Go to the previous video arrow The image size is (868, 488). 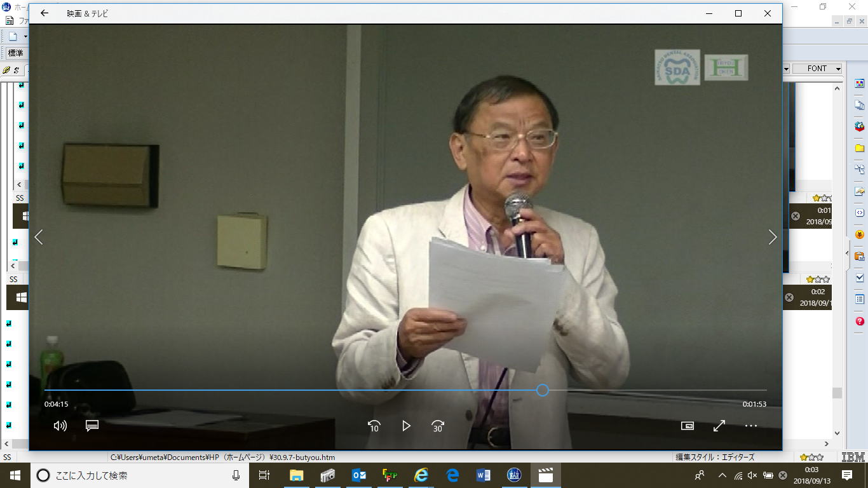(x=39, y=237)
